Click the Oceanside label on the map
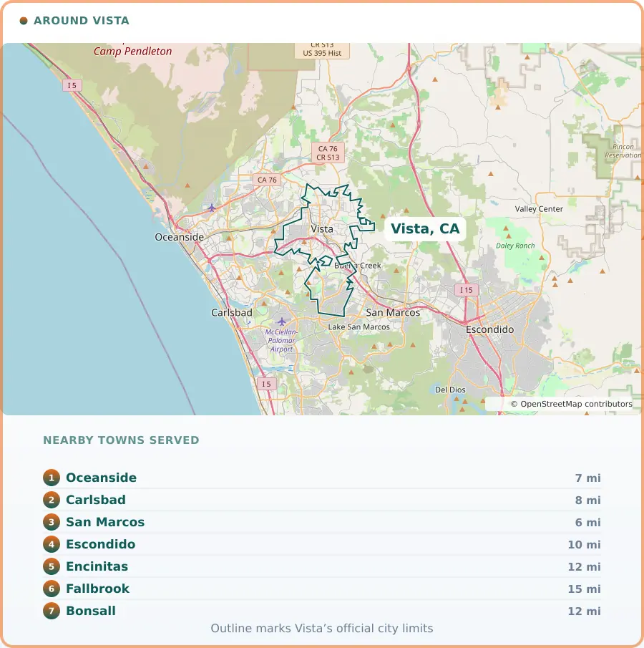This screenshot has width=644, height=648. (x=180, y=237)
